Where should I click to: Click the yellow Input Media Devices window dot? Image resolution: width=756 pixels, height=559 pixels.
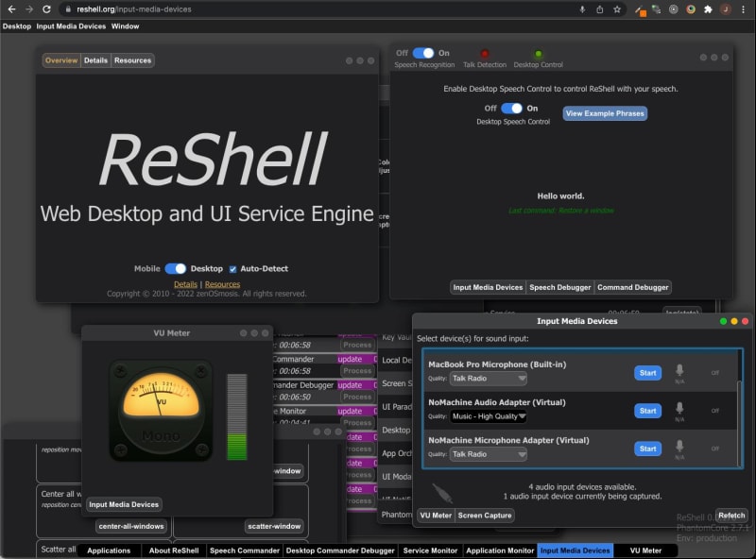point(734,321)
